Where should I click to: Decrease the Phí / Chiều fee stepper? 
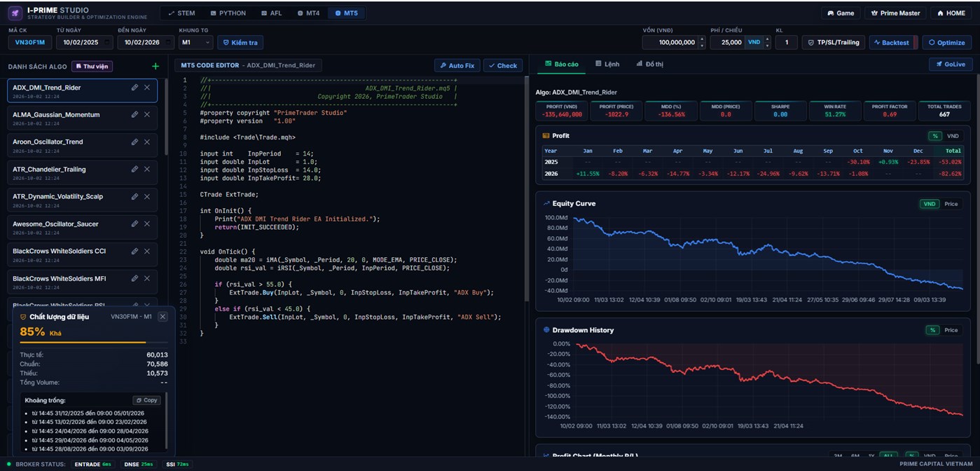[x=767, y=46]
